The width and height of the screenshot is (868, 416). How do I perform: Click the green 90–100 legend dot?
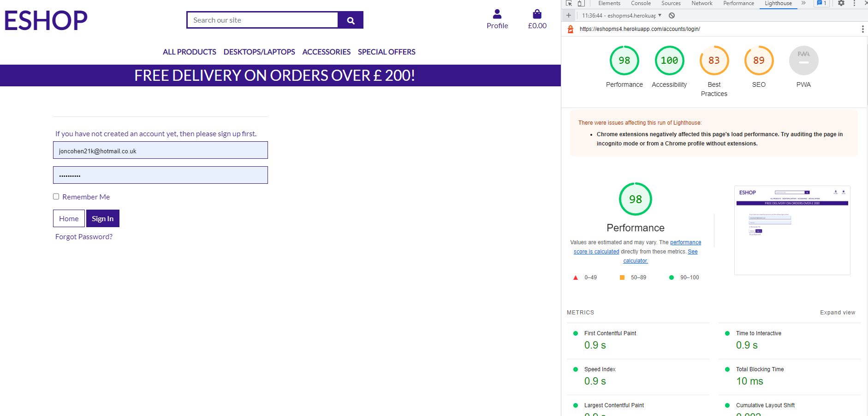(671, 277)
